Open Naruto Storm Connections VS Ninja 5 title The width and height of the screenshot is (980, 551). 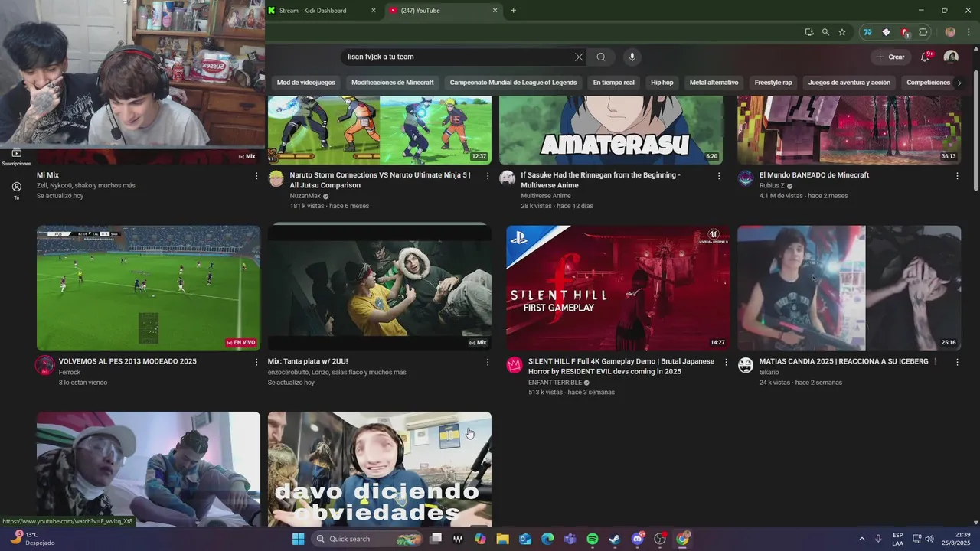pyautogui.click(x=380, y=180)
